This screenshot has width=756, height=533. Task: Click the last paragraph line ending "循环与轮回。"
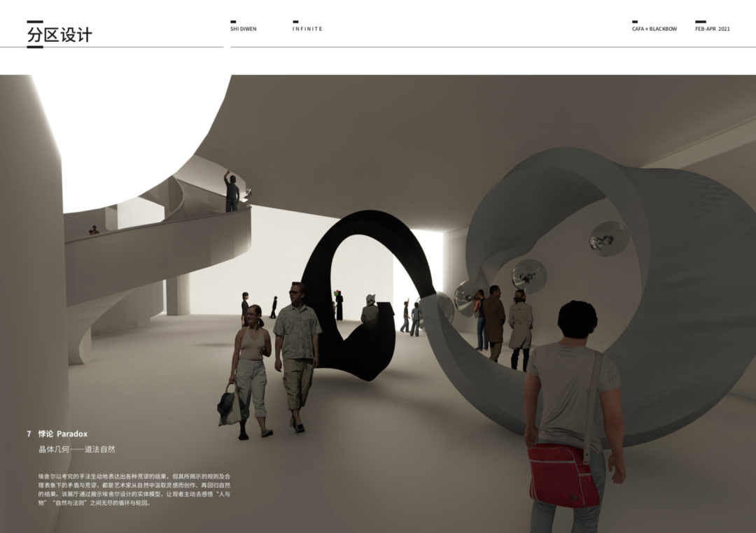[x=96, y=503]
